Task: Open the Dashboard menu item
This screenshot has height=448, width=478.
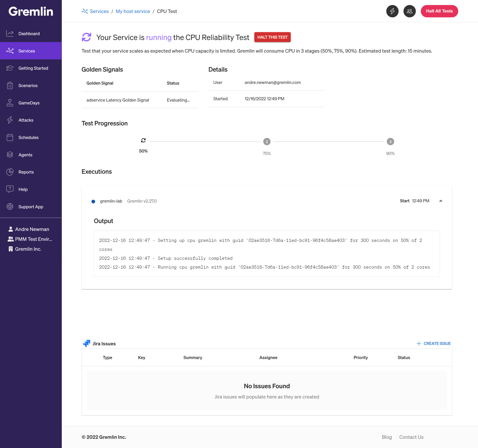Action: (x=31, y=33)
